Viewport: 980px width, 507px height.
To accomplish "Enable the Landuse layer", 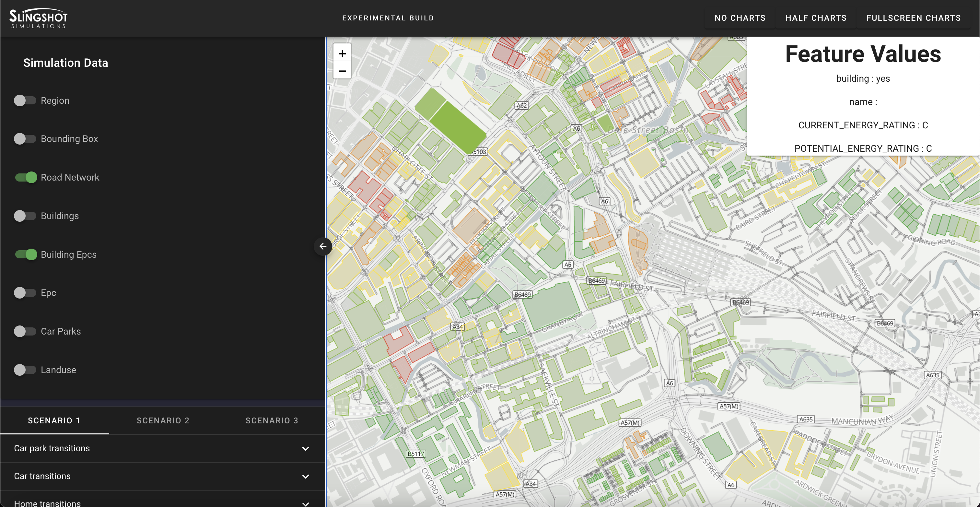I will pyautogui.click(x=25, y=370).
